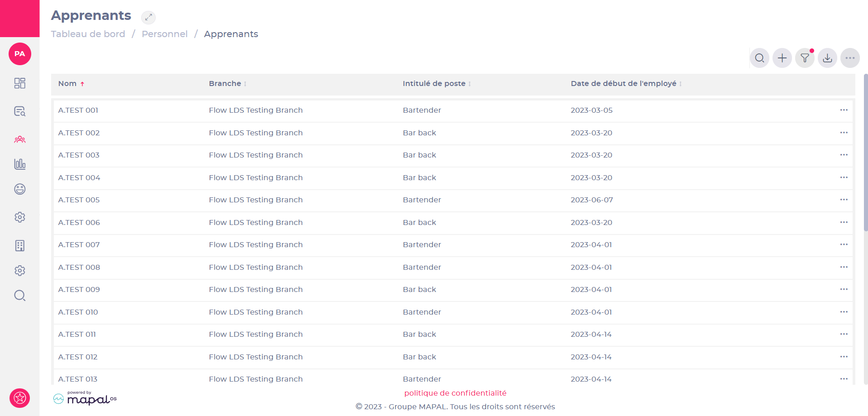
Task: Open the content search icon in sidebar
Action: coord(20,111)
